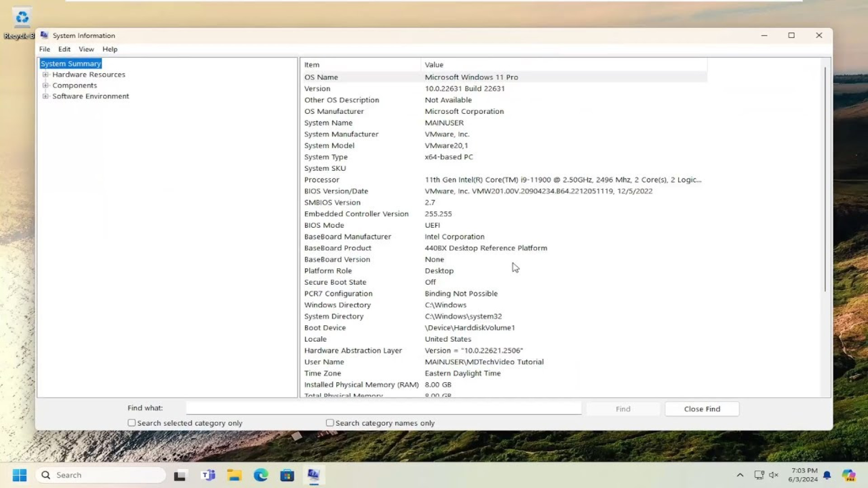The height and width of the screenshot is (488, 868).
Task: Open File Explorer from the taskbar
Action: (x=234, y=475)
